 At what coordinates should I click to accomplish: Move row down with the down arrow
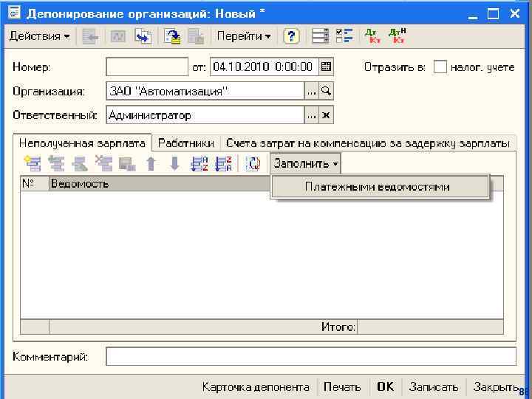pos(174,163)
